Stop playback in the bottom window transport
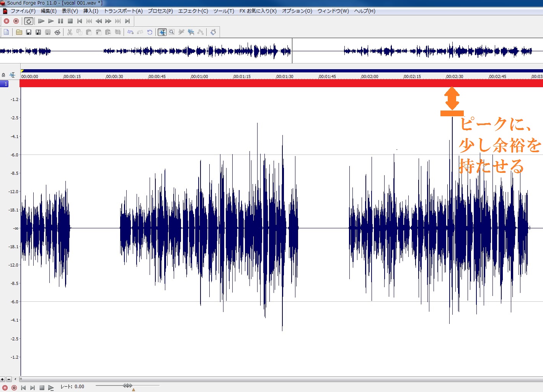Image resolution: width=543 pixels, height=392 pixels. pos(42,388)
